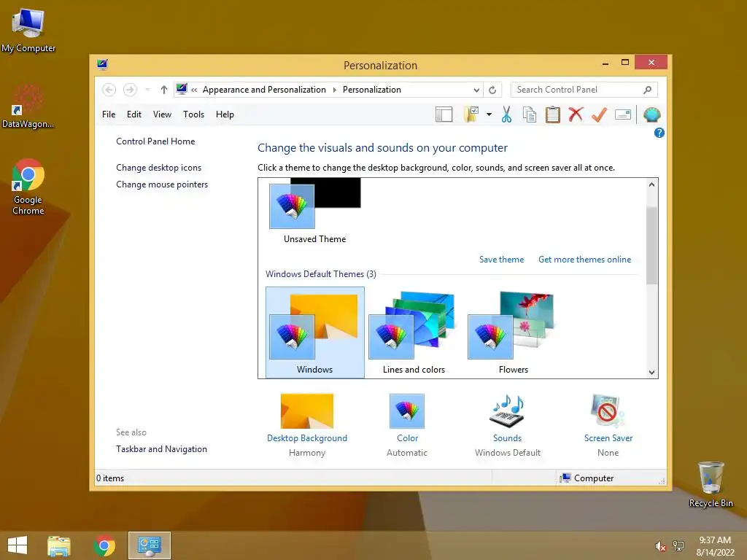Select the Google Chrome desktop shortcut
The width and height of the screenshot is (747, 560).
point(28,187)
